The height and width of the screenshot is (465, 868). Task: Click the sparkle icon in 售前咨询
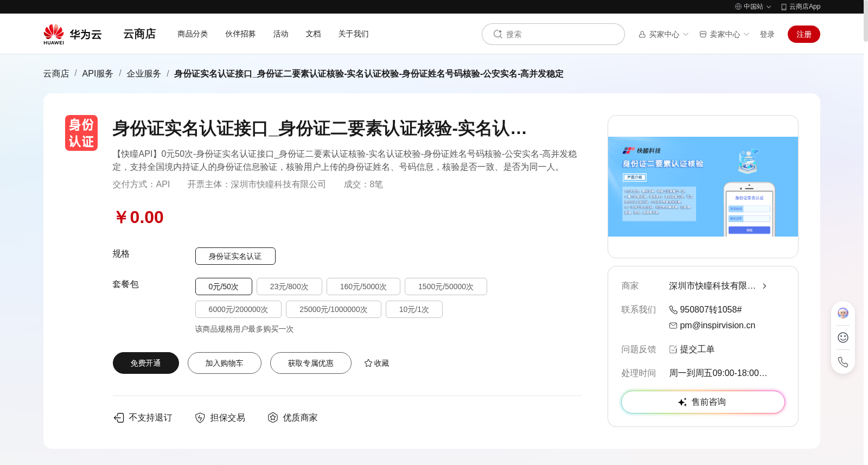(682, 402)
